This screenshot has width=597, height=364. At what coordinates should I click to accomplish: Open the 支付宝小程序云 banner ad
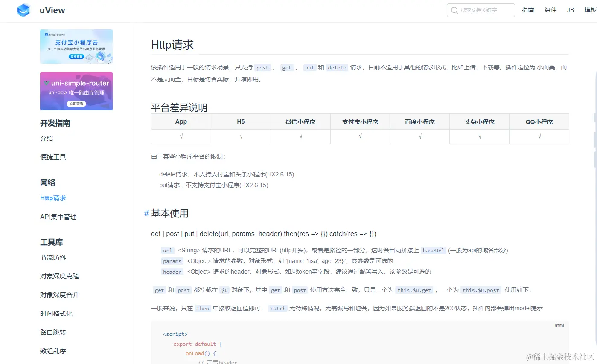pos(76,46)
